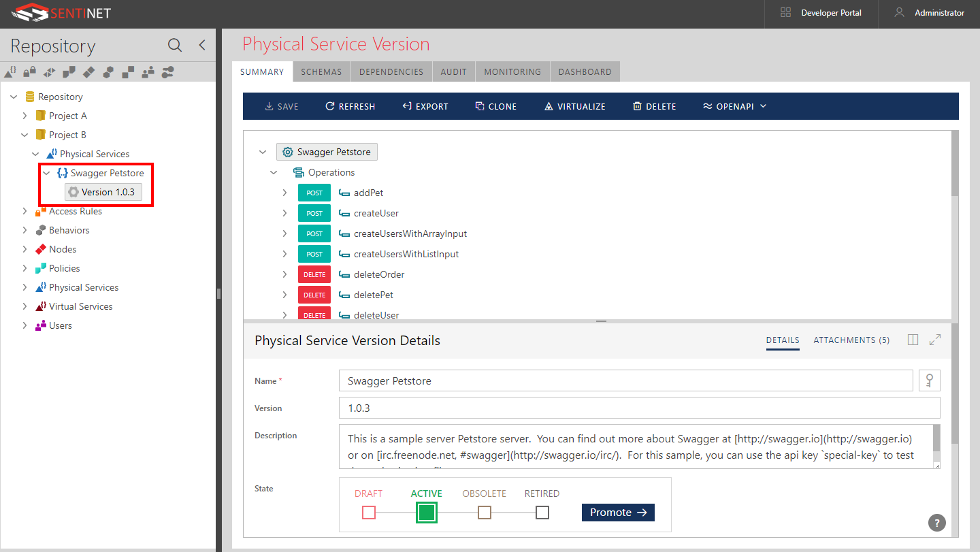Select Version 1.0.3 in repository tree
This screenshot has width=980, height=552.
[103, 192]
